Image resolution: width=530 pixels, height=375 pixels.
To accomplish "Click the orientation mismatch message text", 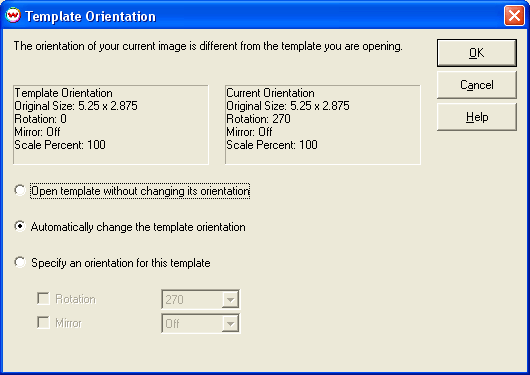I will tap(208, 46).
